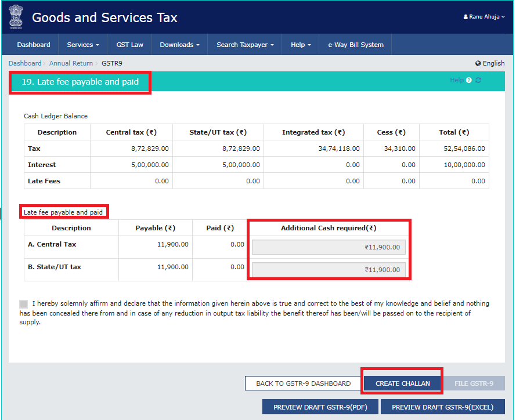Click the Paid column header

(x=220, y=228)
